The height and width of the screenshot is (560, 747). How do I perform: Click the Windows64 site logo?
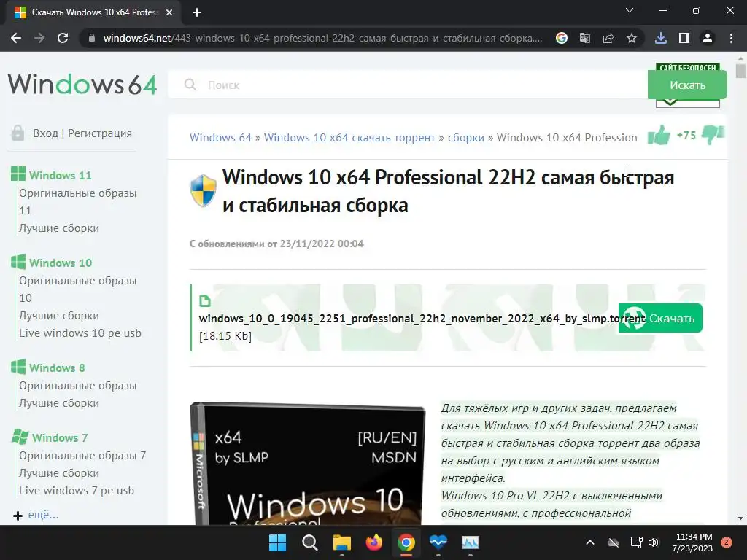(82, 85)
